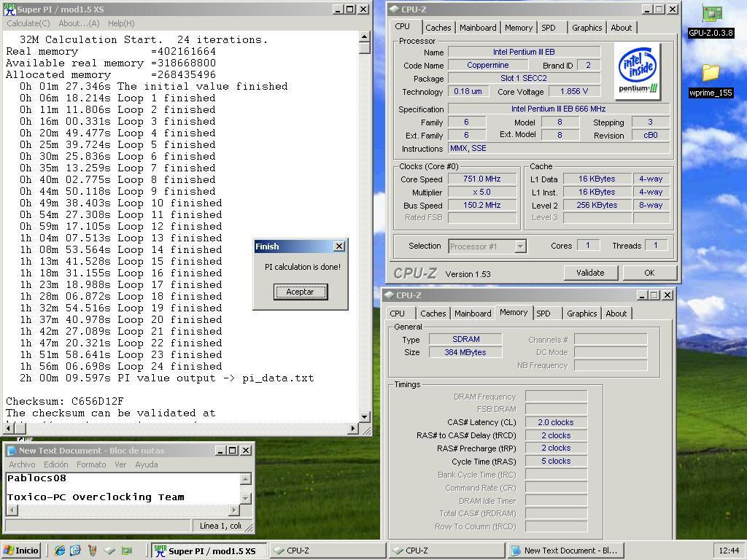Open the Calculate(C) menu in Super PI
This screenshot has width=747, height=560.
(28, 23)
